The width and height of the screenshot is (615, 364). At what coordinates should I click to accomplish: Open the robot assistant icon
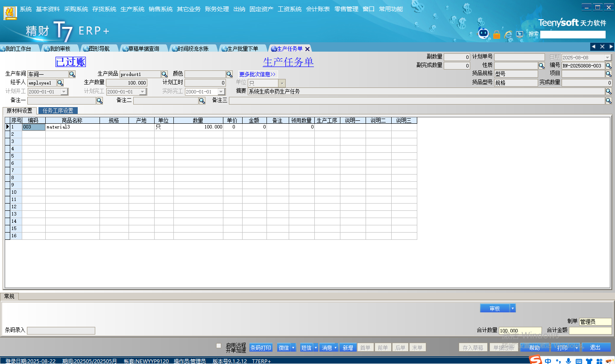tap(483, 33)
